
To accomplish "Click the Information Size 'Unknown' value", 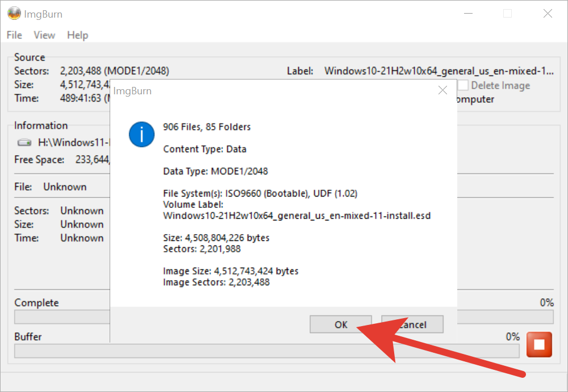I will pos(82,224).
